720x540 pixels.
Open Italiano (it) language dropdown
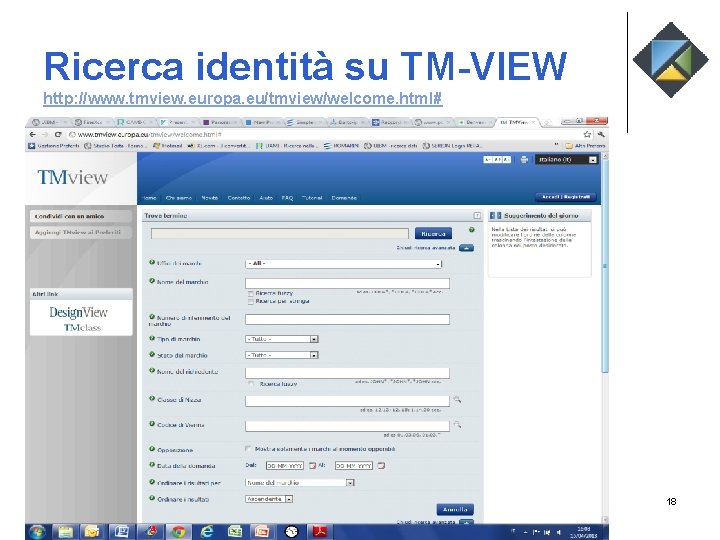(x=567, y=160)
